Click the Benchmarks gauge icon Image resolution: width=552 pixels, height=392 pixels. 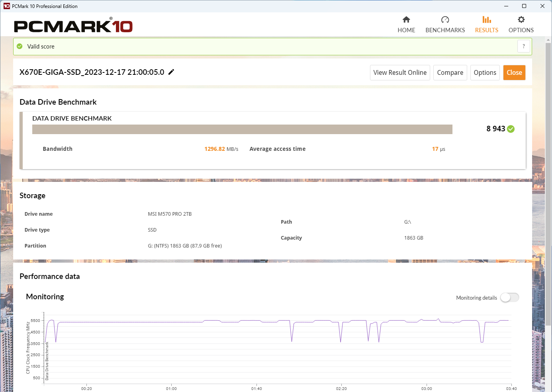[x=445, y=20]
